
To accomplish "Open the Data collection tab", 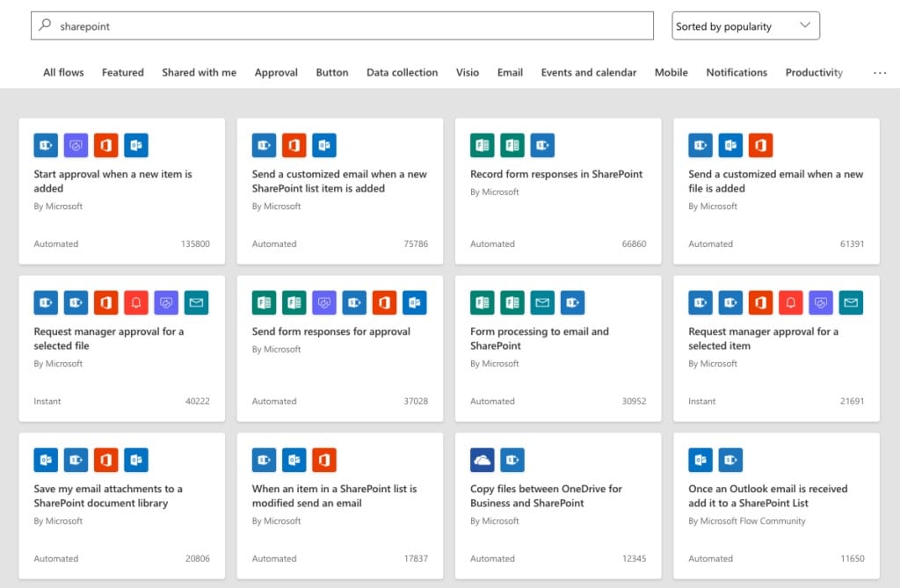I will (402, 73).
